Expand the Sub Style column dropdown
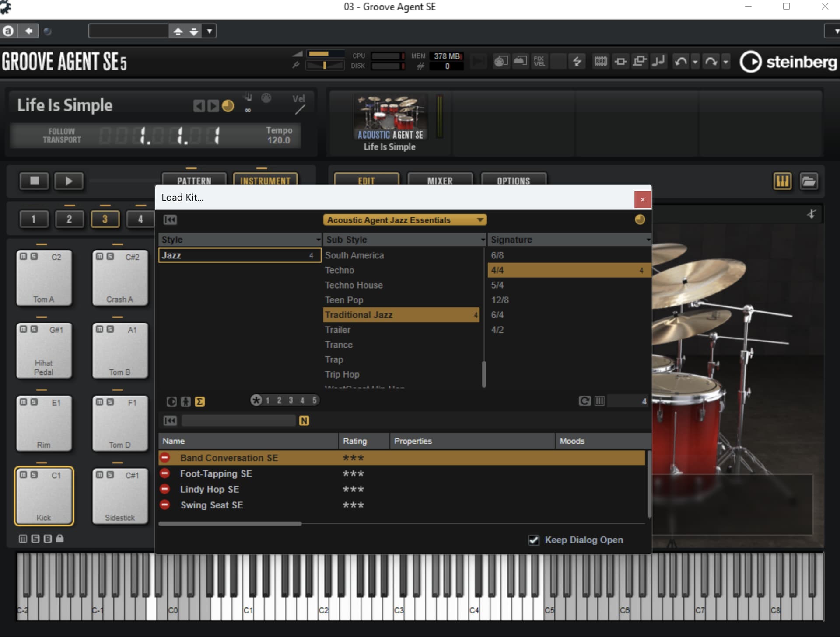 tap(483, 240)
